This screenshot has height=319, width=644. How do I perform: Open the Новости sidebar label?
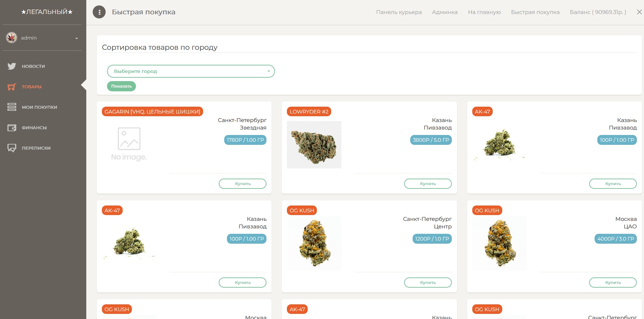click(33, 66)
